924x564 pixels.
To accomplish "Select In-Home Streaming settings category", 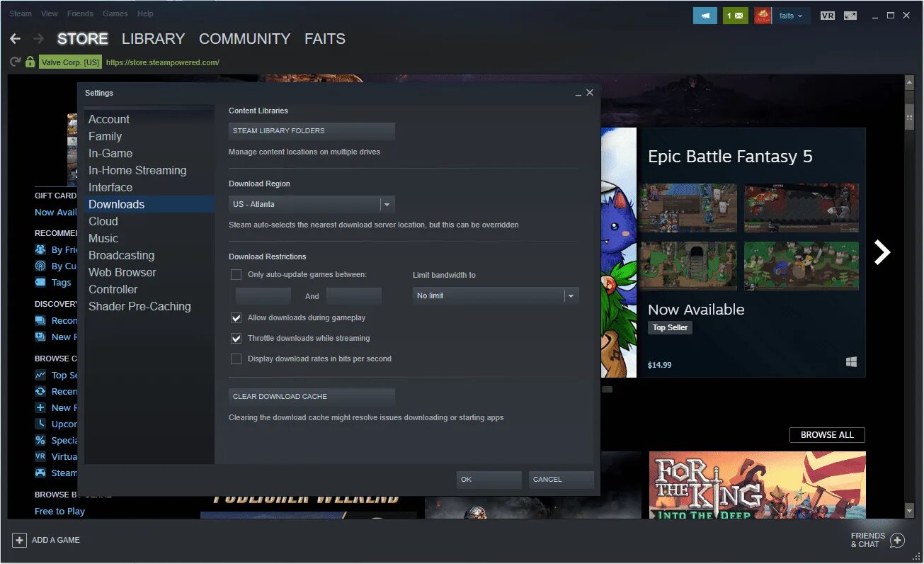I will [x=149, y=170].
